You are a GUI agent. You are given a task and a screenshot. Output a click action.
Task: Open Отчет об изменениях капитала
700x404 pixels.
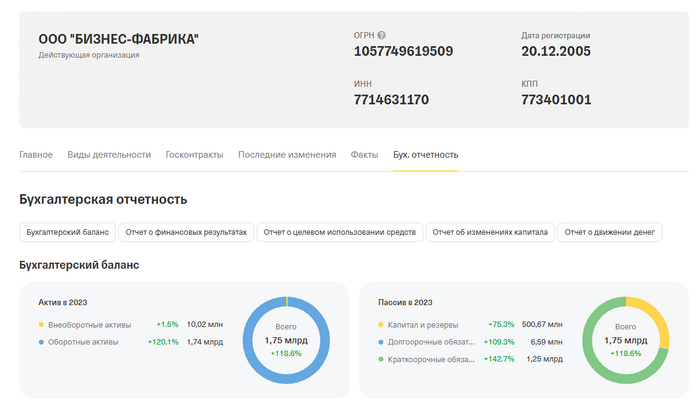click(x=489, y=232)
